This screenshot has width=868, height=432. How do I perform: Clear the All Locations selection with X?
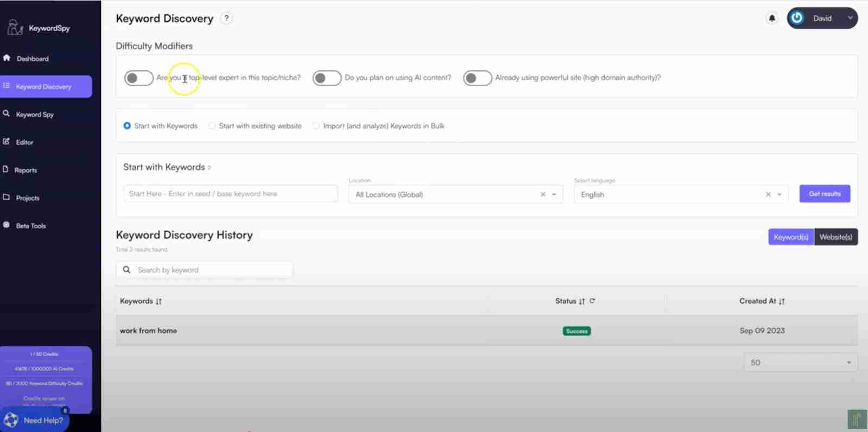[x=542, y=194]
